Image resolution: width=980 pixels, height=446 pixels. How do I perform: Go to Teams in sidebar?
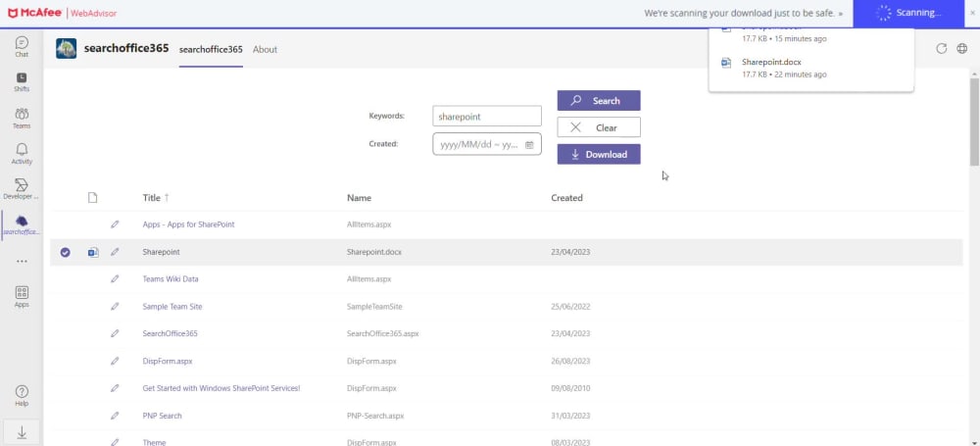(x=22, y=119)
